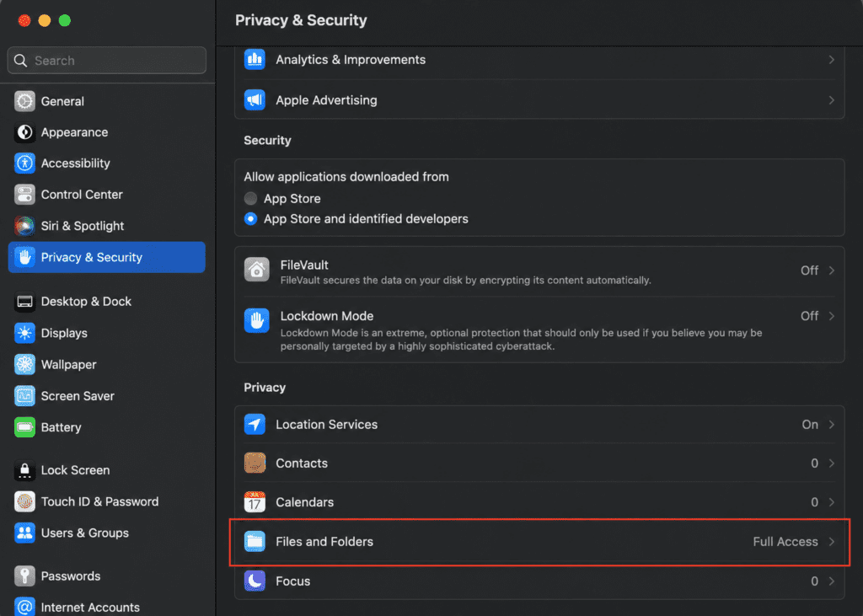Screen dimensions: 863x616
Task: Open Lockdown Mode via the Off chevron
Action: [831, 316]
